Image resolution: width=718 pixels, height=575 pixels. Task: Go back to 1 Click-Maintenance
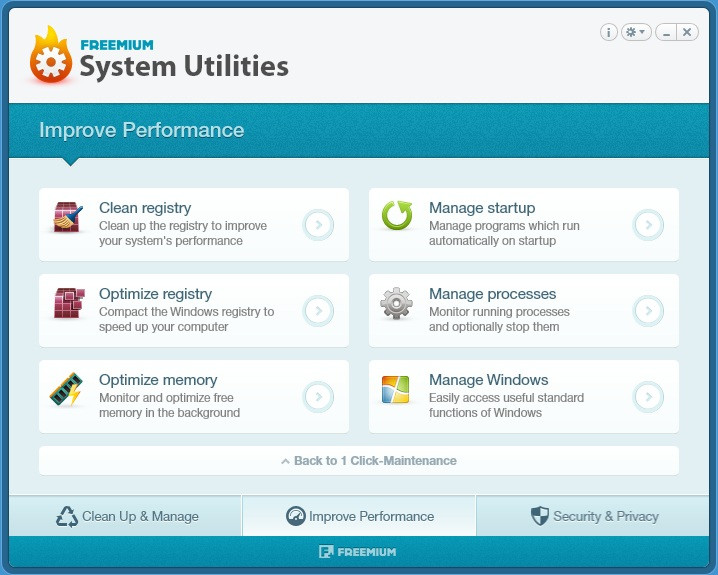[x=359, y=461]
